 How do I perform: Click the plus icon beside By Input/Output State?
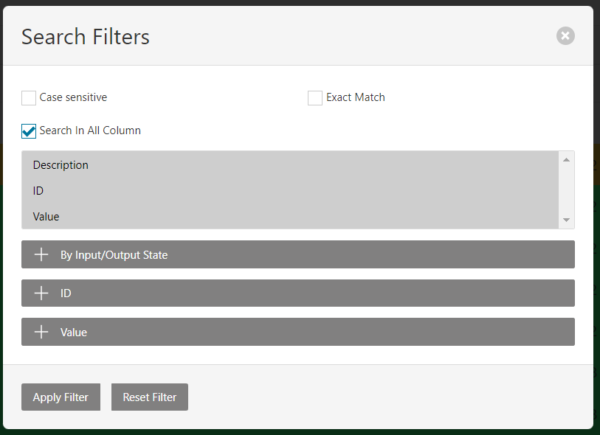tap(41, 255)
